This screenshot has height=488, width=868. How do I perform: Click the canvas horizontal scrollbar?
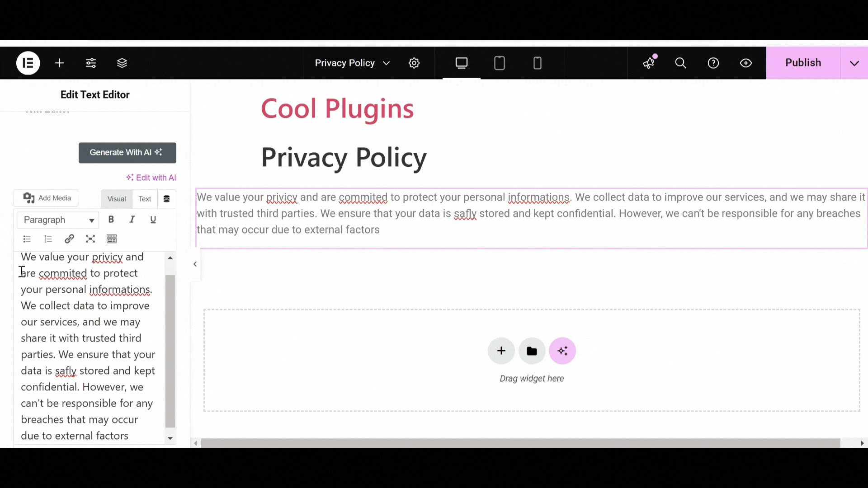point(520,443)
